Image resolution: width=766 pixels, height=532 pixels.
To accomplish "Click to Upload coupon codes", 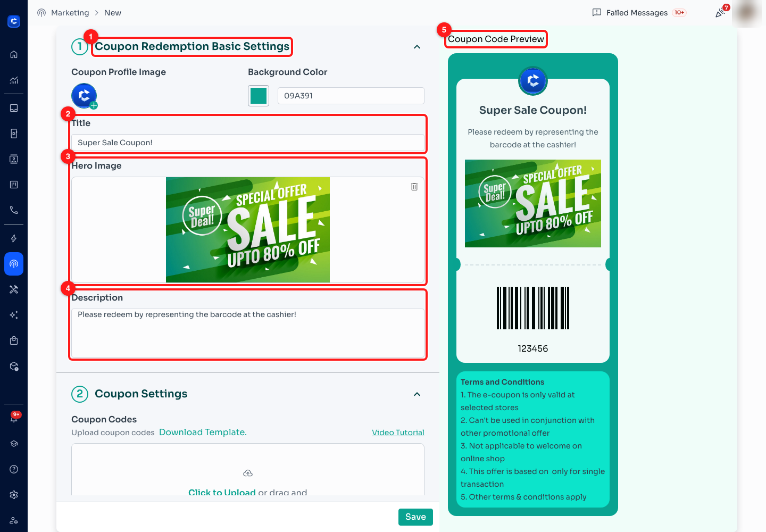I will tap(222, 492).
